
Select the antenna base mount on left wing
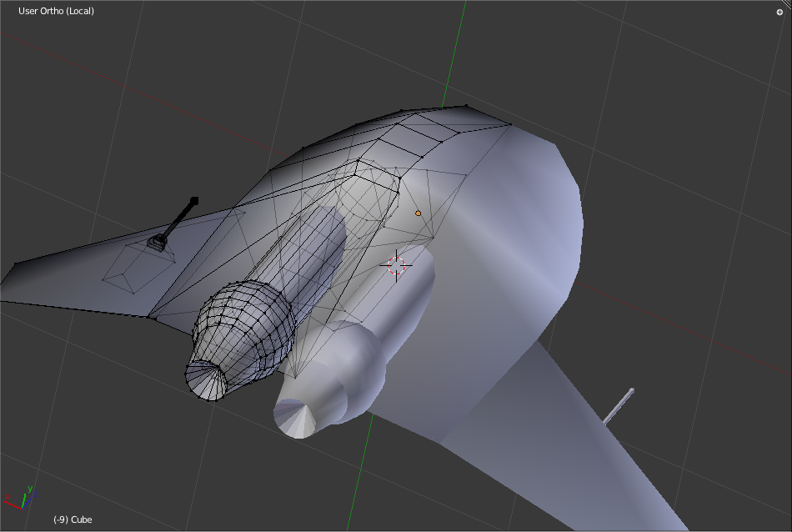157,243
